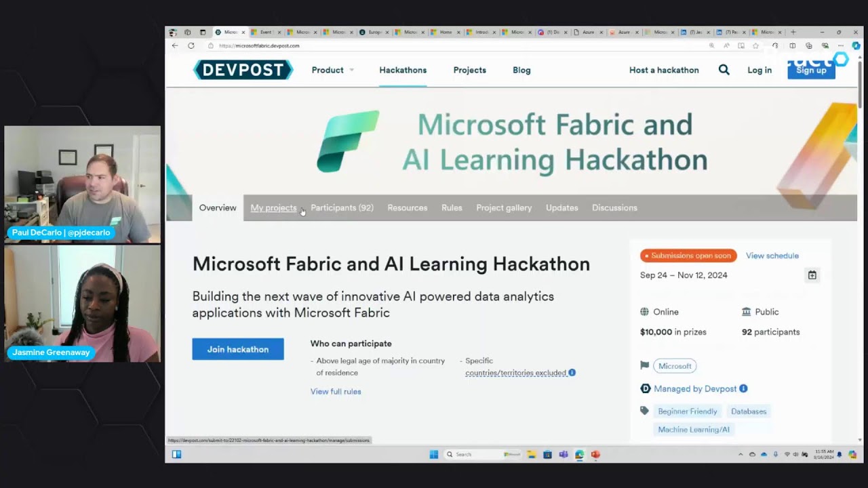Click the Managed by Devpost link
Screen dimensions: 868x488
click(x=695, y=388)
